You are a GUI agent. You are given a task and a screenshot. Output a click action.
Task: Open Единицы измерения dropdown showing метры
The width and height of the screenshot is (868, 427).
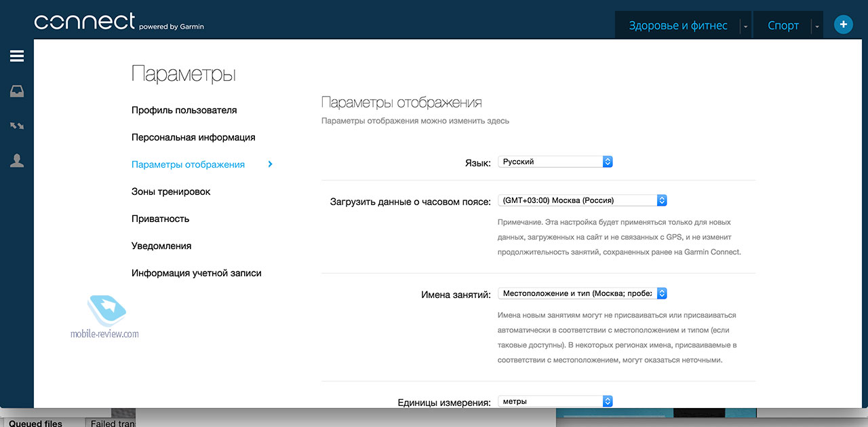point(555,401)
